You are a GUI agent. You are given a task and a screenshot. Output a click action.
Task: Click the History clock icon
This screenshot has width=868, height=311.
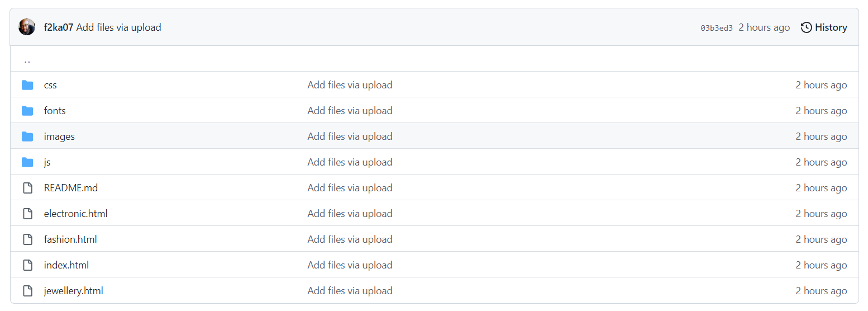806,27
